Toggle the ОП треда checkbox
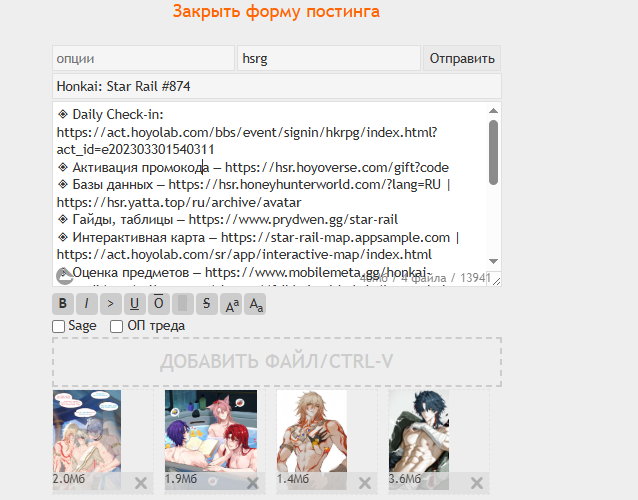This screenshot has height=500, width=638. tap(117, 326)
